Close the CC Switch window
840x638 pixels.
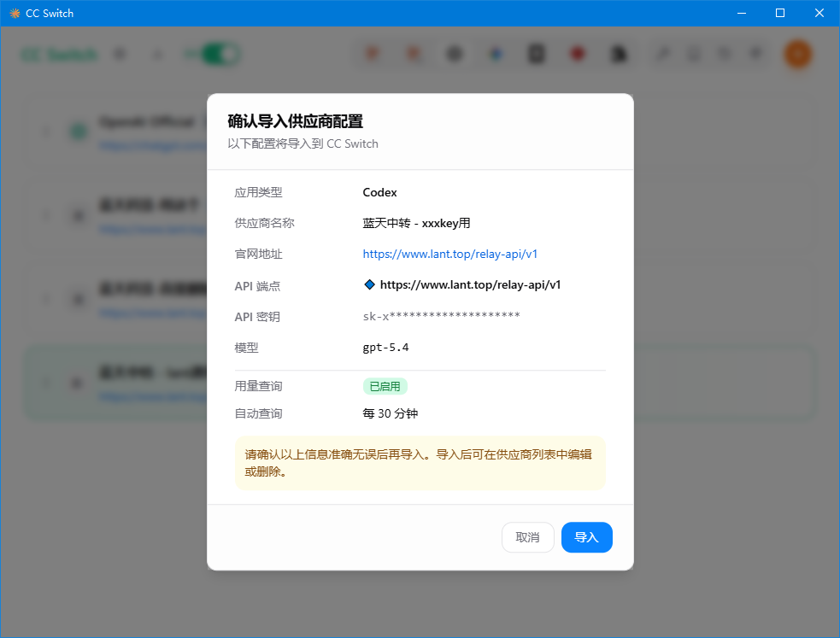pos(819,14)
